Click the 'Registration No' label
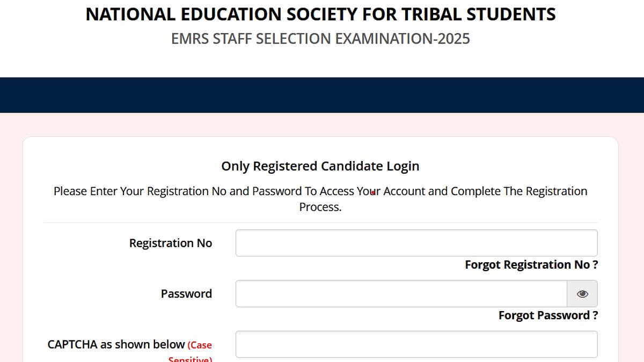644x362 pixels. [170, 243]
